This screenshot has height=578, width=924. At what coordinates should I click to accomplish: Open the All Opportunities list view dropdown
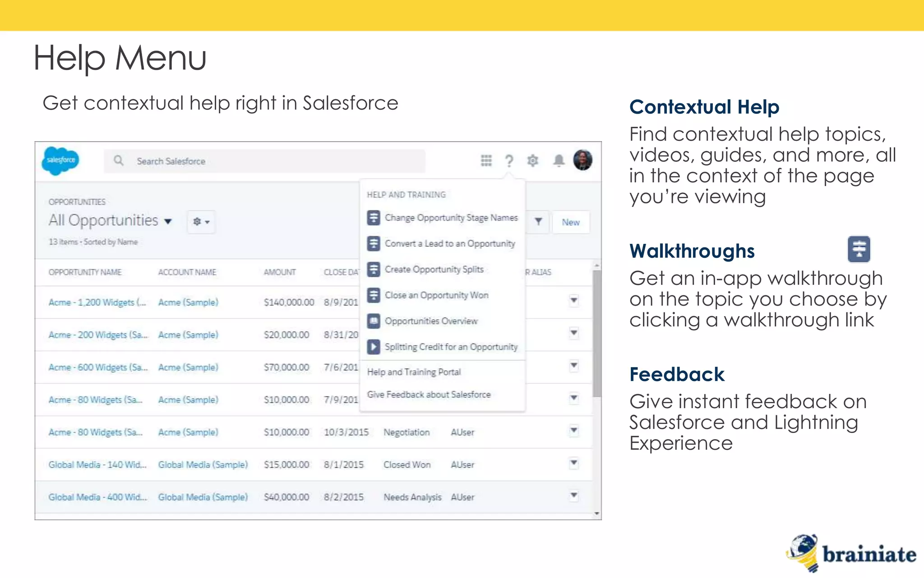168,221
